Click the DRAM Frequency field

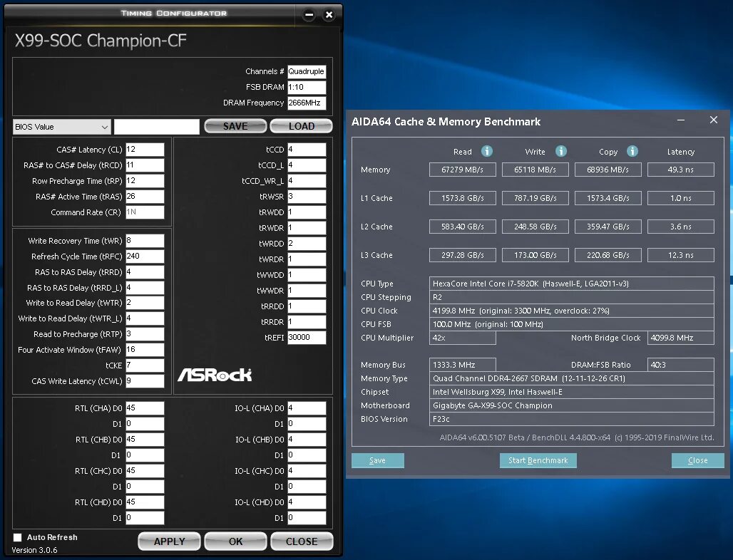(x=307, y=103)
